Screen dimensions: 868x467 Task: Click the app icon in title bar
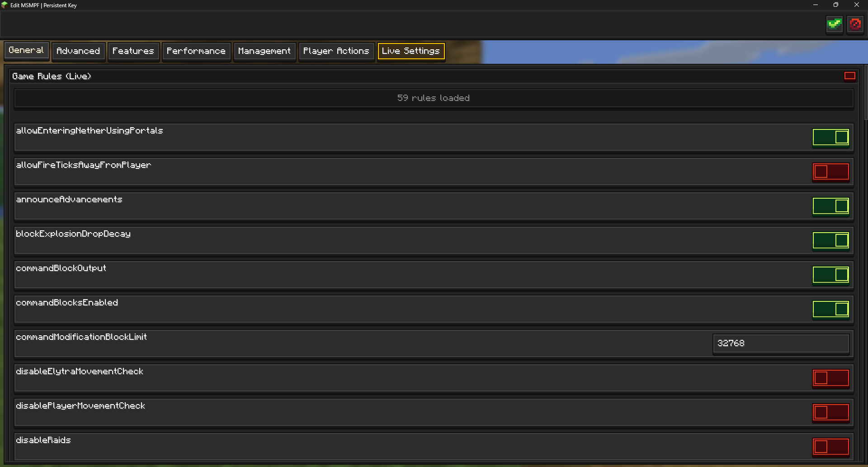pos(5,5)
